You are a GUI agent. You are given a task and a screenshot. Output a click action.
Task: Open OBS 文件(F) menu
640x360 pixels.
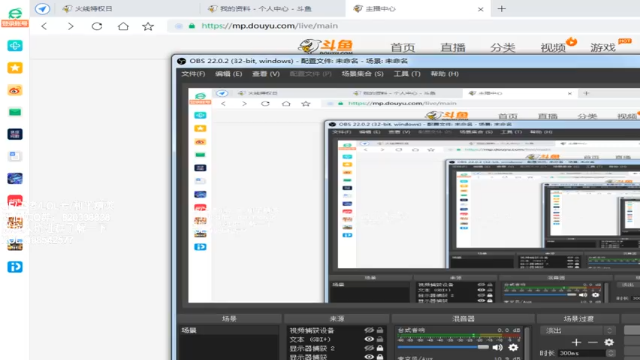tap(193, 74)
